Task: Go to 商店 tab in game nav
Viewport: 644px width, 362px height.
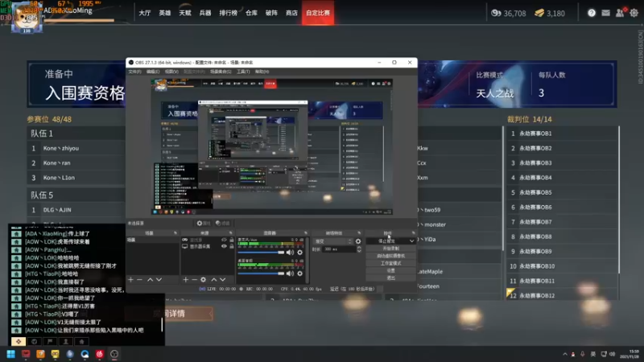Action: (291, 13)
